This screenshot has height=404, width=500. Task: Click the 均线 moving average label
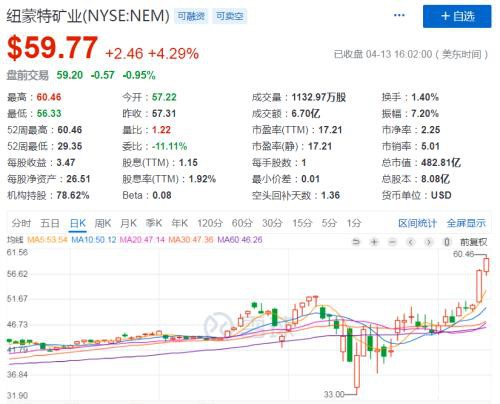click(15, 240)
